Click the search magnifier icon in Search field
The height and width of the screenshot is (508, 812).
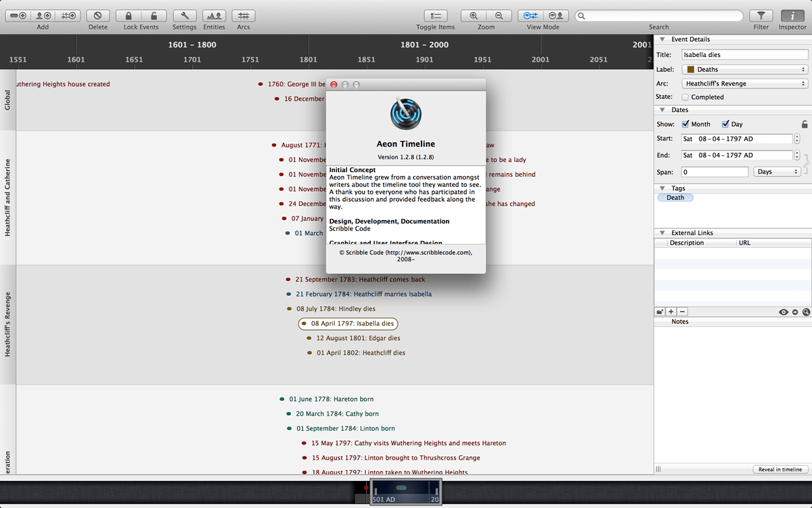583,16
